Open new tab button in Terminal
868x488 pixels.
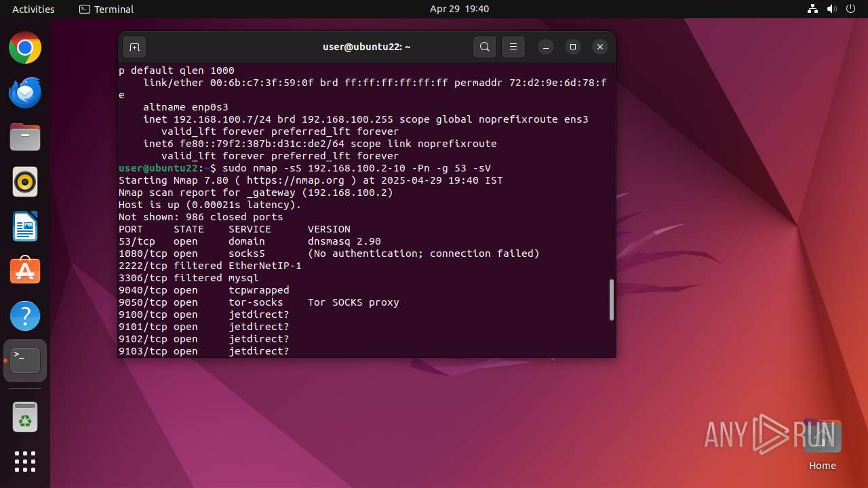[134, 47]
